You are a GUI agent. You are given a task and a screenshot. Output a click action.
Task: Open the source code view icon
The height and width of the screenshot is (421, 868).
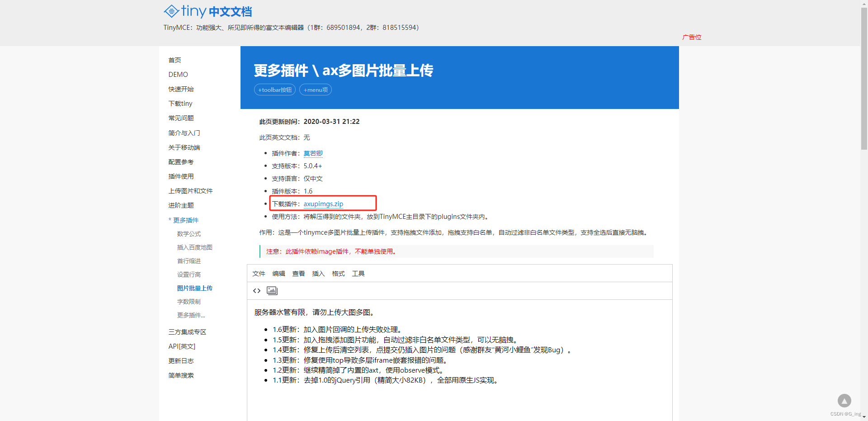257,291
